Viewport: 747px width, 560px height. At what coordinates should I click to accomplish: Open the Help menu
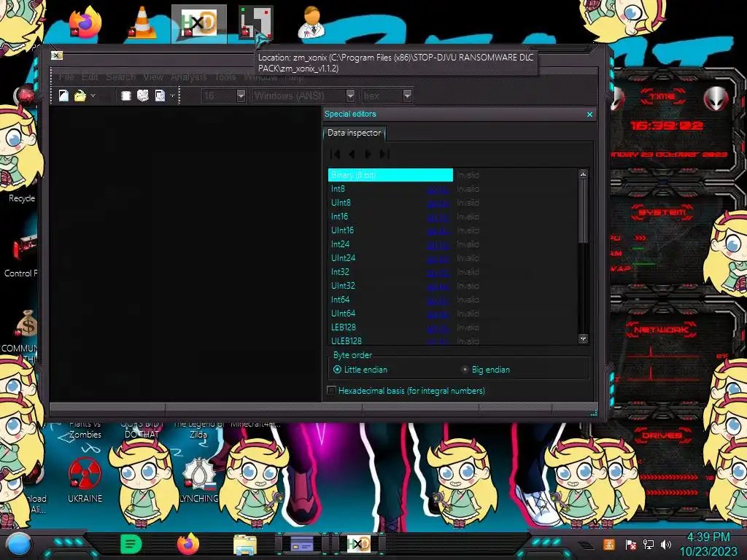coord(294,77)
